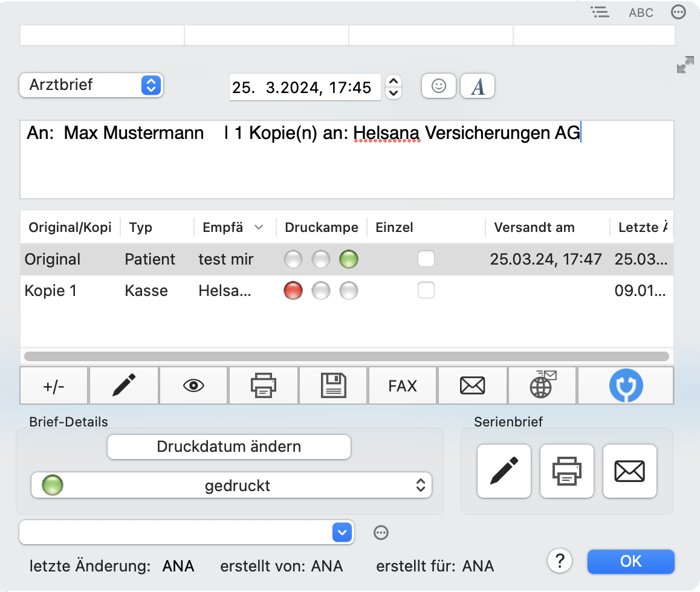The height and width of the screenshot is (592, 700).
Task: Click the red print status light of Kopie 1
Action: [293, 291]
